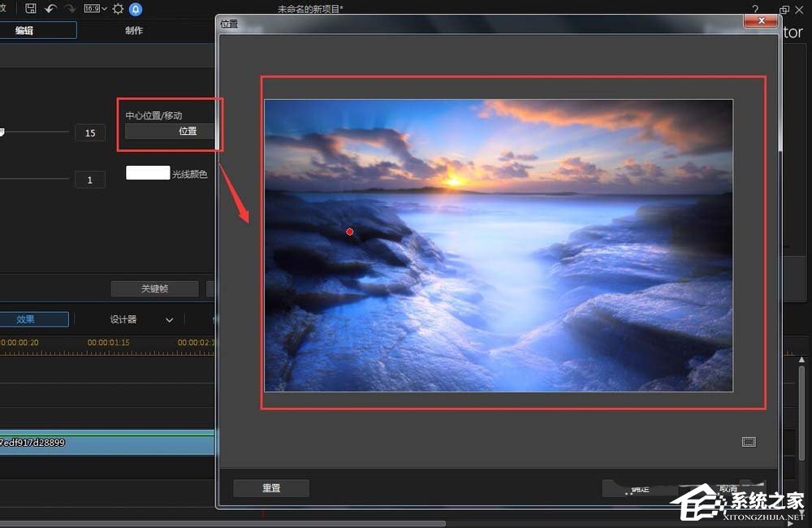Undo the last action with the undo arrow
Viewport: 812px width, 528px height.
tap(50, 8)
